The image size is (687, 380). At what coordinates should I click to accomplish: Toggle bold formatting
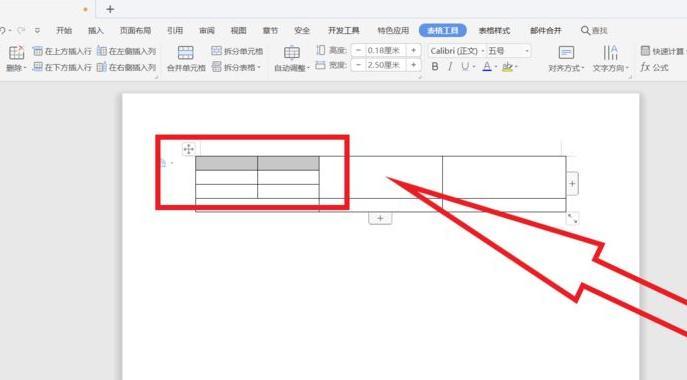coord(435,67)
